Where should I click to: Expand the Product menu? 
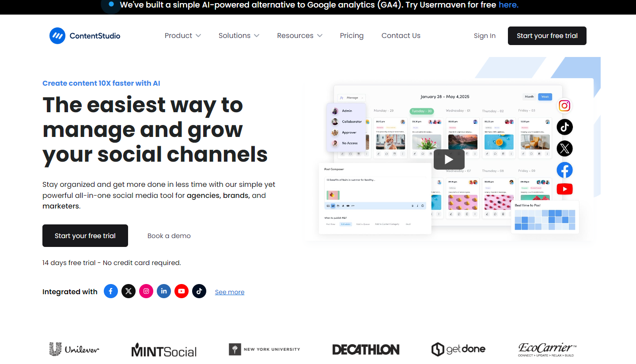coord(183,36)
